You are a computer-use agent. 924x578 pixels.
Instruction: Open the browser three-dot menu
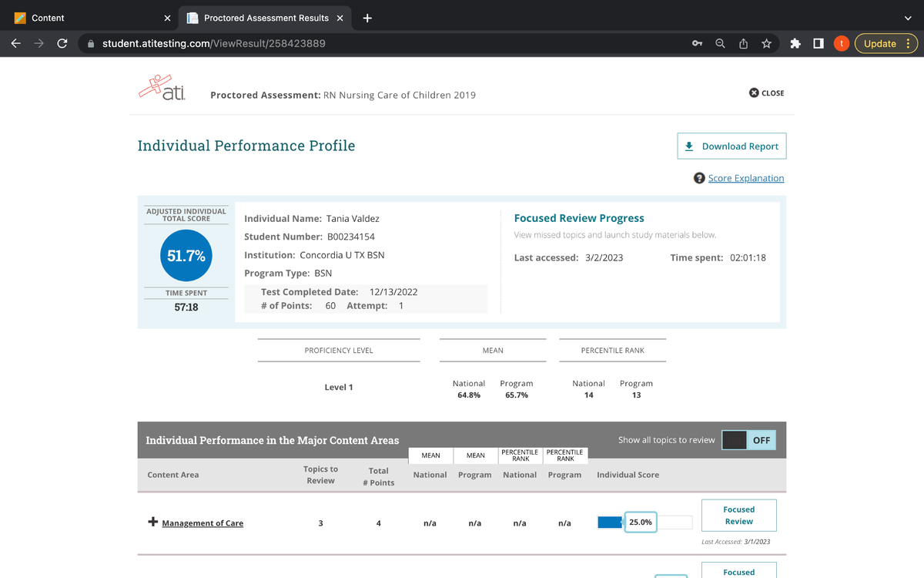pyautogui.click(x=907, y=43)
